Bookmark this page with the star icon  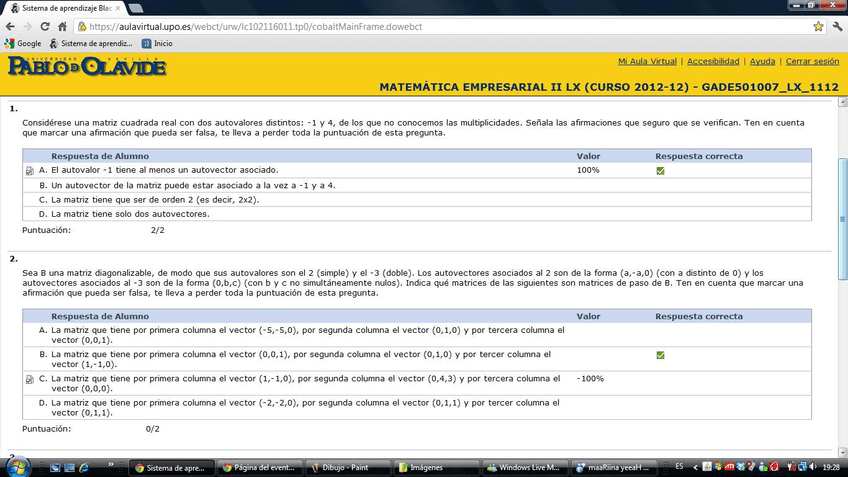pyautogui.click(x=818, y=27)
